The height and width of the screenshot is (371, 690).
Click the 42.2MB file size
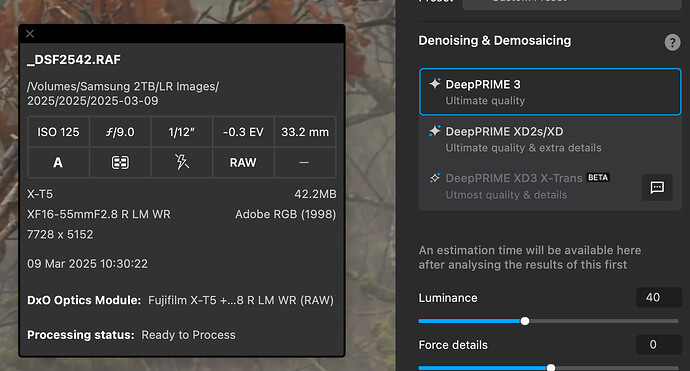tap(316, 194)
